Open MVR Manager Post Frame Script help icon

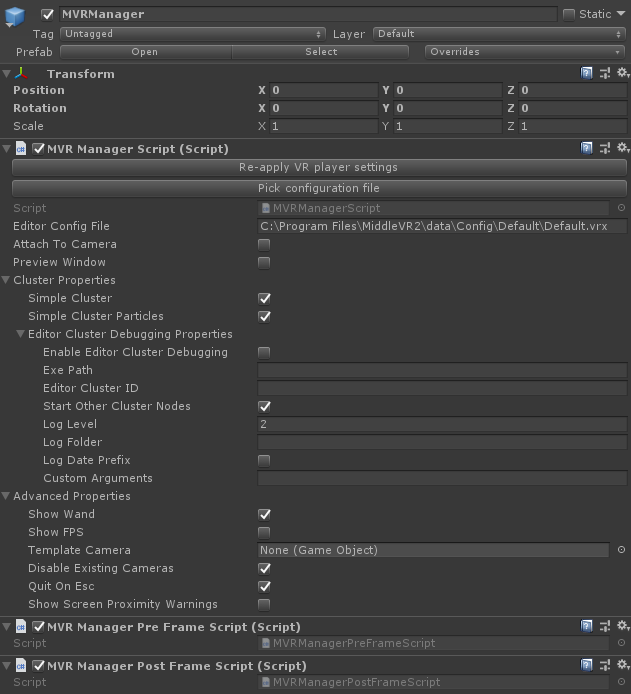point(586,665)
